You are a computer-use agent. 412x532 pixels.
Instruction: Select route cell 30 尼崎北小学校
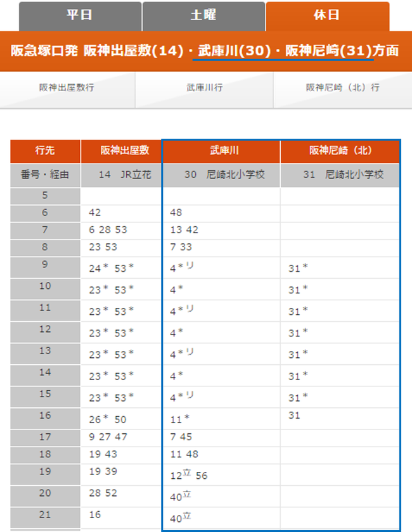pyautogui.click(x=221, y=175)
